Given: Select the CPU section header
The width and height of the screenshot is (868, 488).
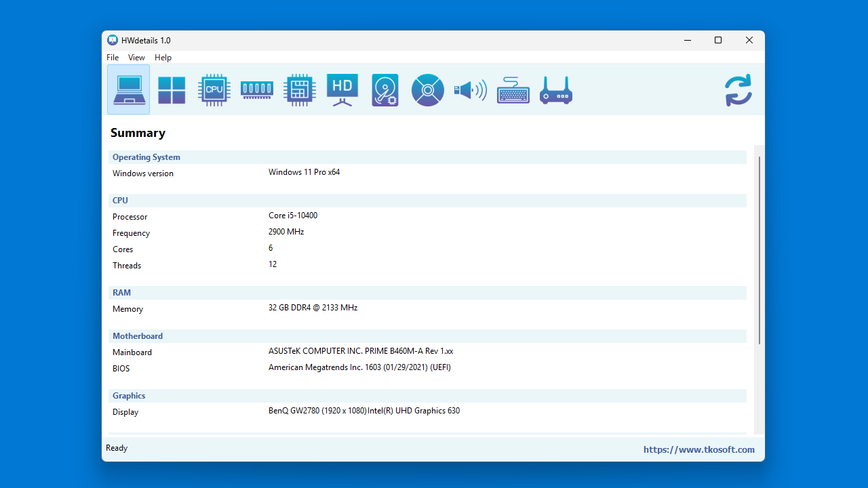Looking at the screenshot, I should tap(427, 201).
